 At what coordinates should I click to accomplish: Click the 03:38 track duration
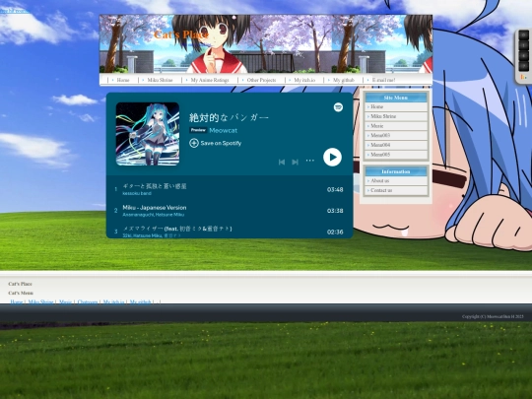[335, 211]
